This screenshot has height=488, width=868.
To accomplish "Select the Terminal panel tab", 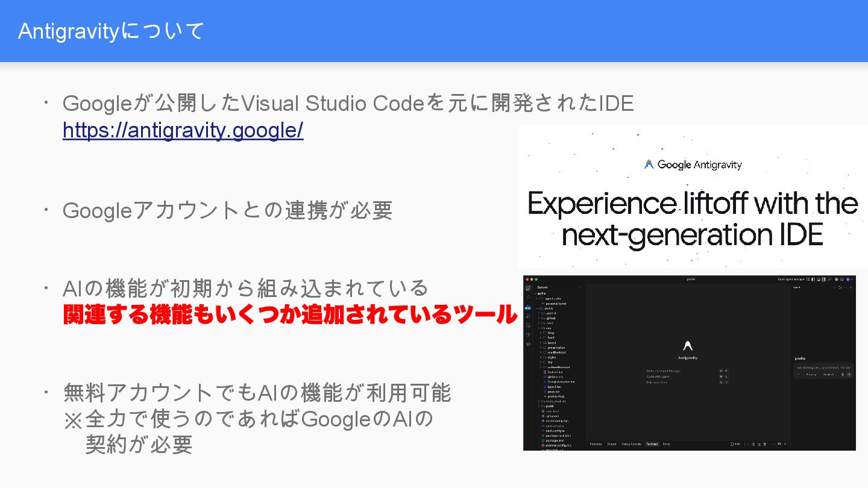I will [x=652, y=444].
